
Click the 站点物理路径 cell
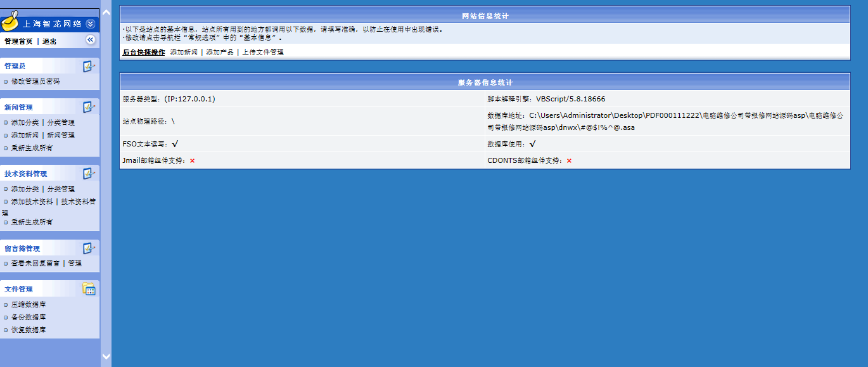pos(302,121)
